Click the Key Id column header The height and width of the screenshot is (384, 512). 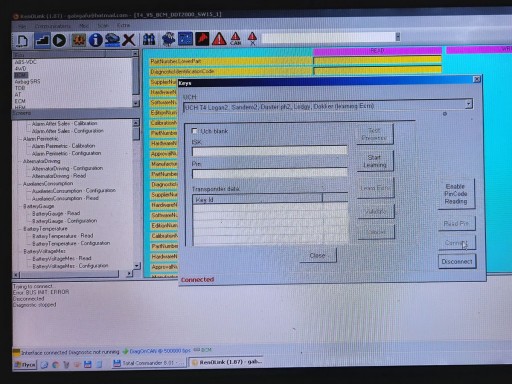[257, 200]
